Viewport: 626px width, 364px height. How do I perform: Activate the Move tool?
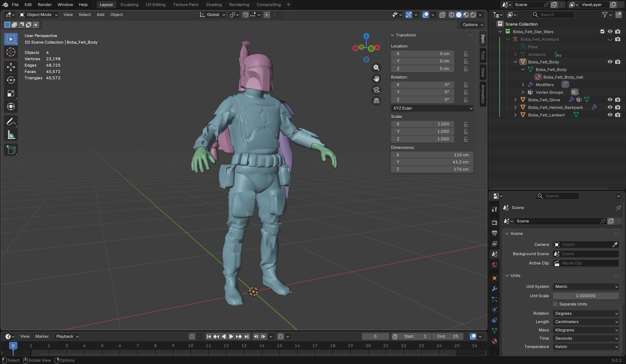pyautogui.click(x=11, y=67)
